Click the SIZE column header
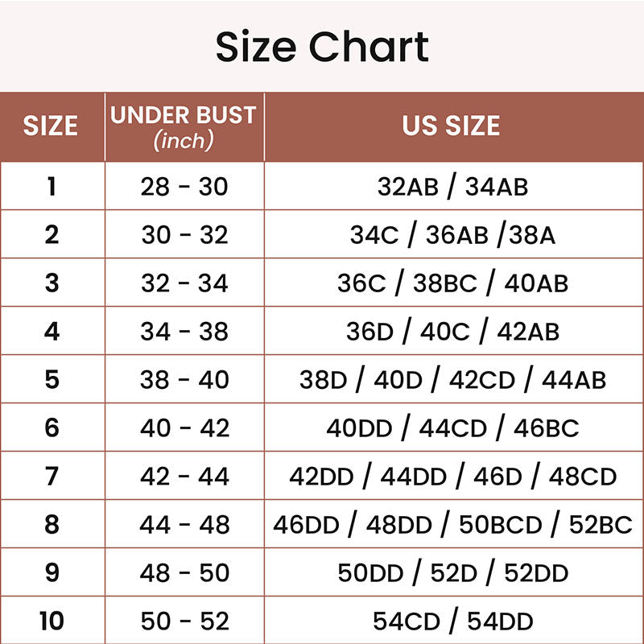This screenshot has width=644, height=644. (x=51, y=126)
